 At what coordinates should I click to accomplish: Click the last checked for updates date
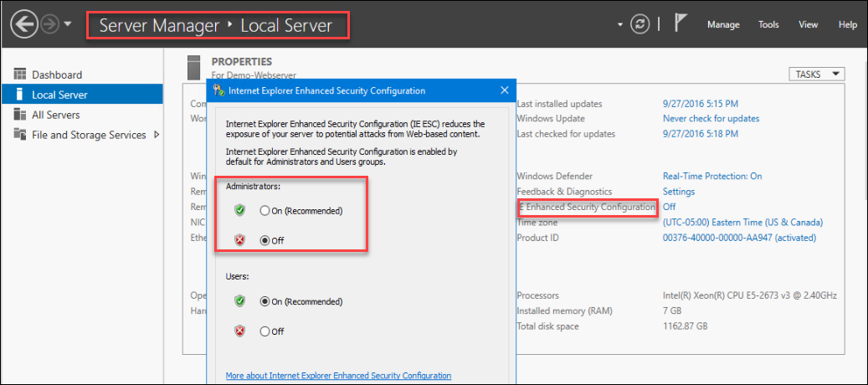point(701,134)
